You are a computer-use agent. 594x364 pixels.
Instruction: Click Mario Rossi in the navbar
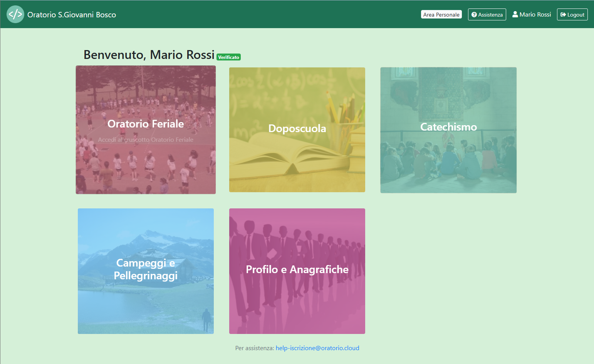[x=535, y=14]
